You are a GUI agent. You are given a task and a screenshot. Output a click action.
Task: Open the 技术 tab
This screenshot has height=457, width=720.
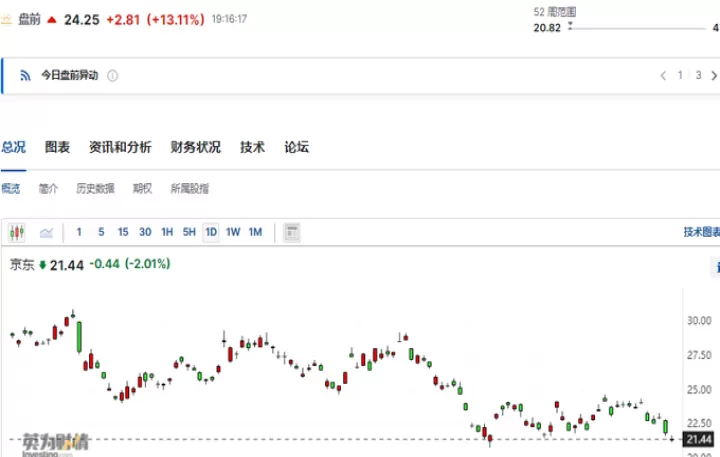click(x=253, y=147)
